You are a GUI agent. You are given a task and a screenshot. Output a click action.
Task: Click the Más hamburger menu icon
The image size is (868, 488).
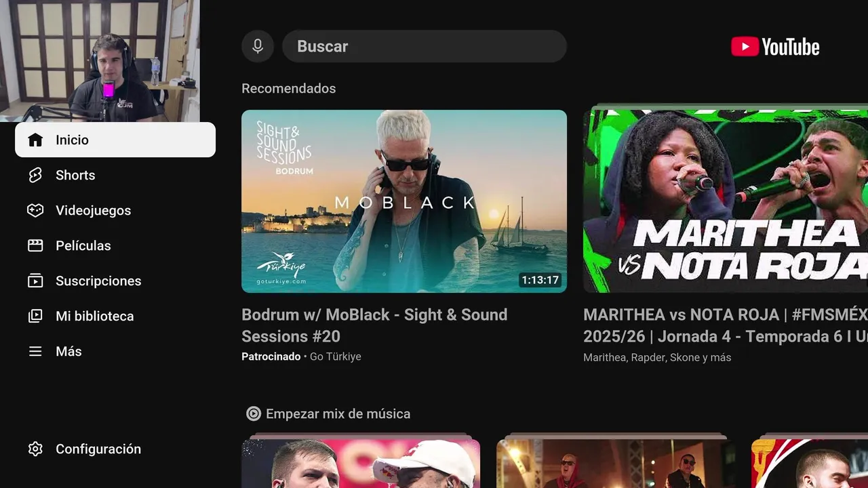point(35,351)
